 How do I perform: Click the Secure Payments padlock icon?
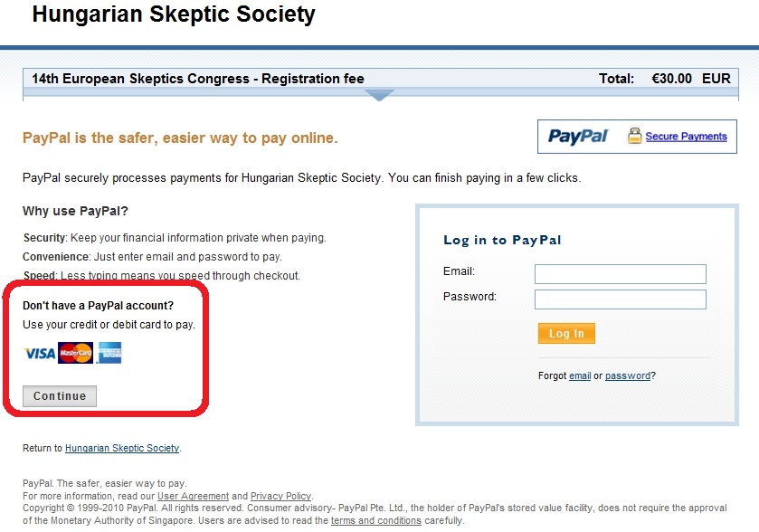633,135
